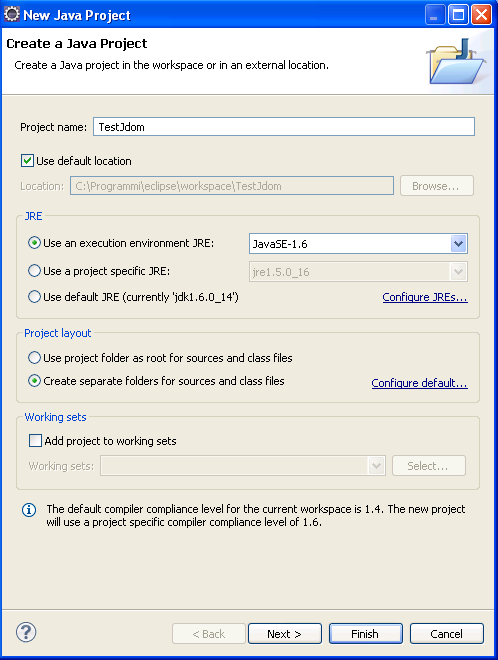The image size is (498, 660).
Task: Click the Eclipse gear icon in title bar
Action: pyautogui.click(x=12, y=14)
